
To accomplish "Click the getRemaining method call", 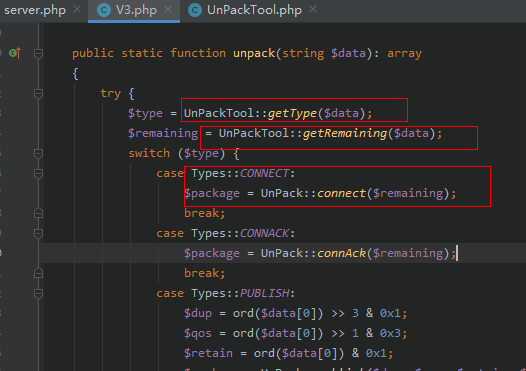I will pos(345,134).
